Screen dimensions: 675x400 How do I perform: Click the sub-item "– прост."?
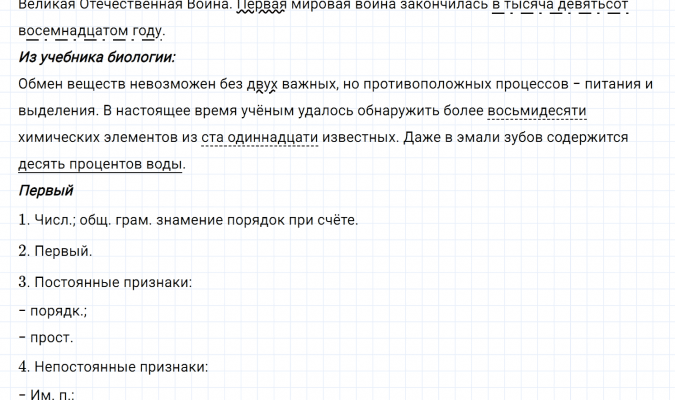(48, 338)
